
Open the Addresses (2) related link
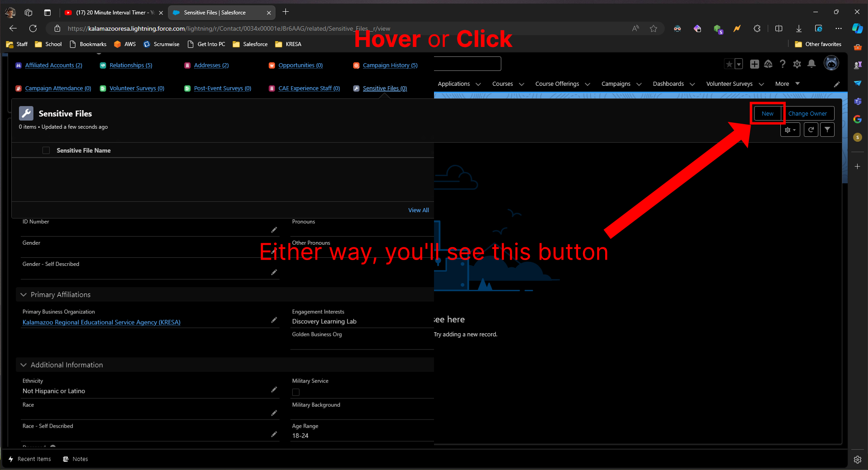(x=211, y=65)
